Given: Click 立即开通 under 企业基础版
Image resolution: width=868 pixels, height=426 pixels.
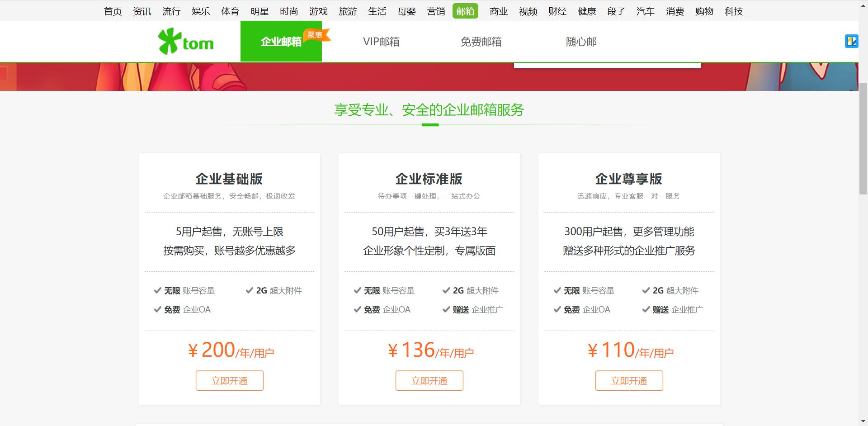Looking at the screenshot, I should (229, 380).
